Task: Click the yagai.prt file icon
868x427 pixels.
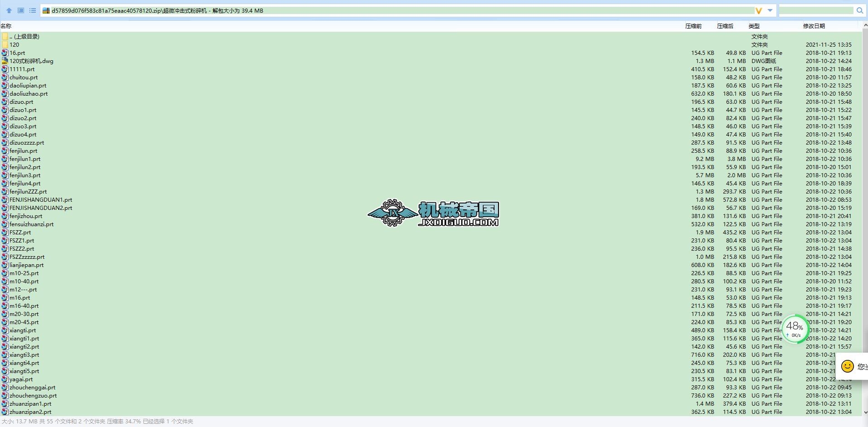Action: tap(5, 379)
